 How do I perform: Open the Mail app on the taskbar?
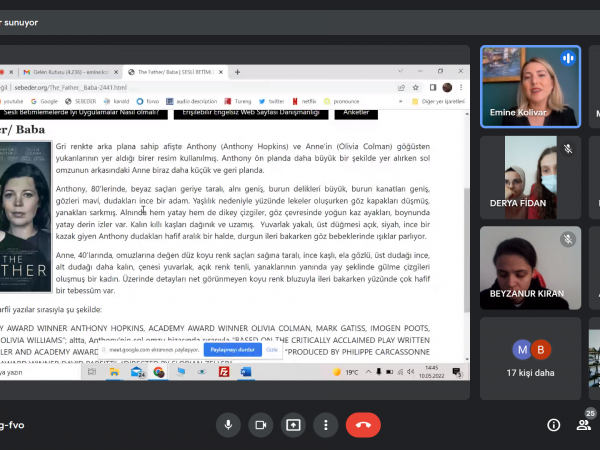coord(137,372)
